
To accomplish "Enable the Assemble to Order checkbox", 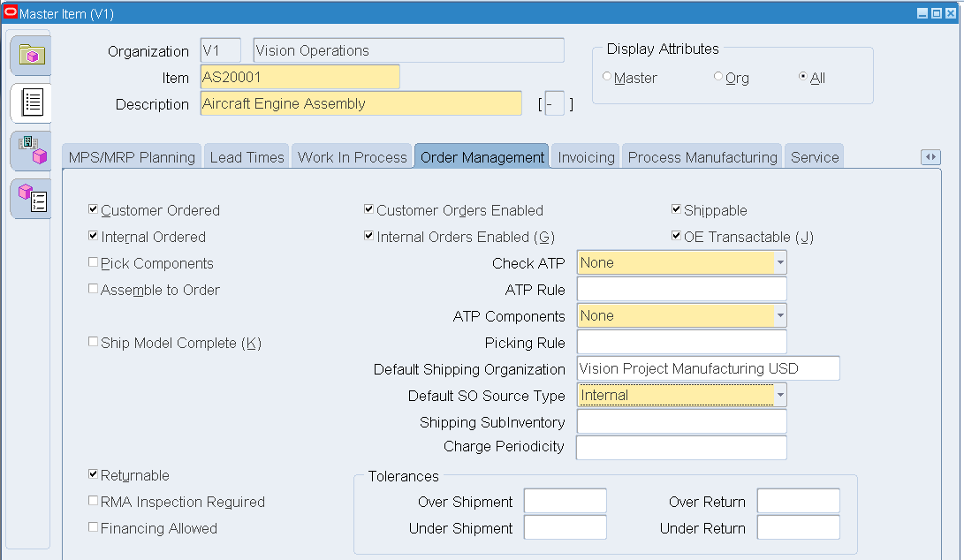I will tap(93, 288).
